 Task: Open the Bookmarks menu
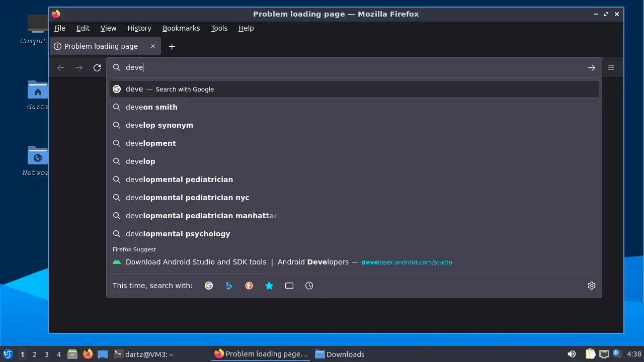pos(181,28)
